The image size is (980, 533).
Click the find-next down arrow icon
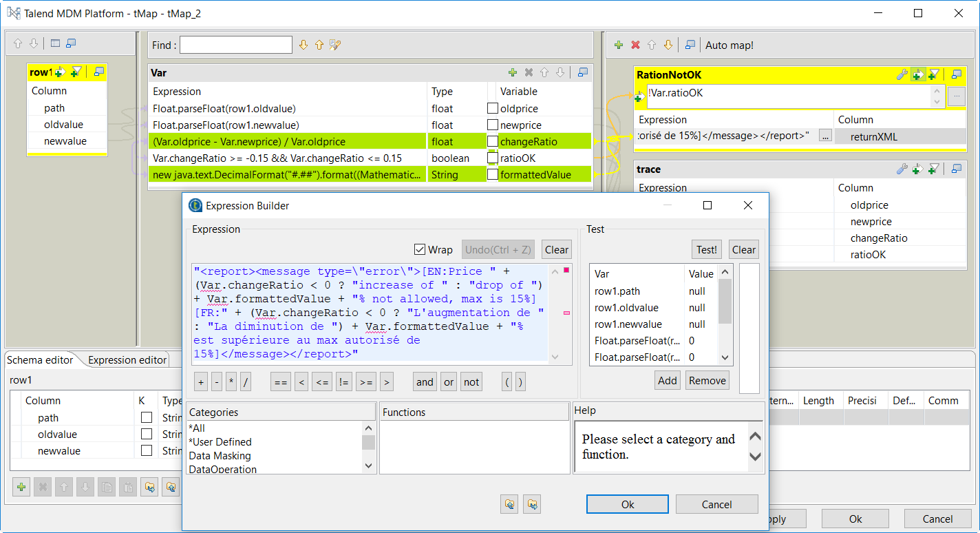tap(303, 45)
